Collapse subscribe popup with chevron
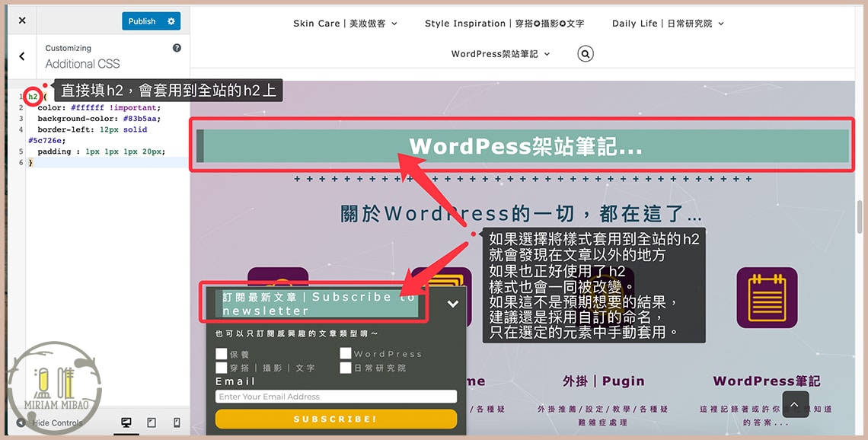This screenshot has height=440, width=868. click(453, 303)
